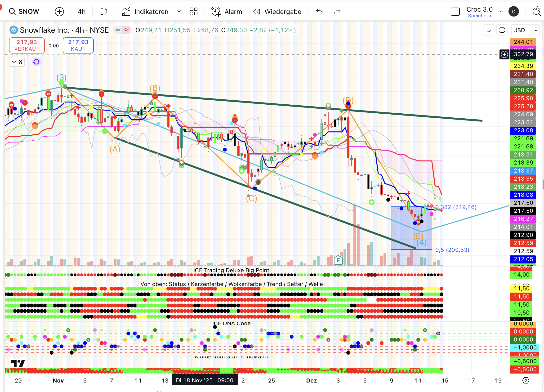Screen dimensions: 544x392
Task: Click the add symbol plus icon
Action: coord(59,11)
